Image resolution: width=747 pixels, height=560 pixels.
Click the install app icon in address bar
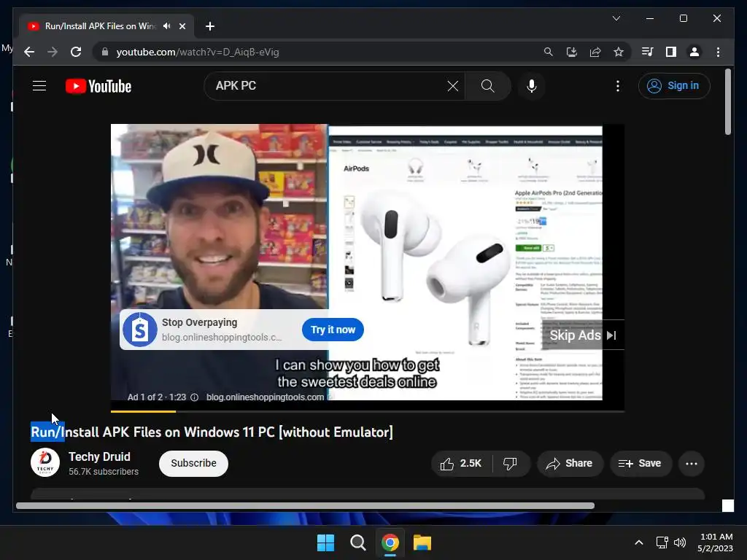coord(572,52)
